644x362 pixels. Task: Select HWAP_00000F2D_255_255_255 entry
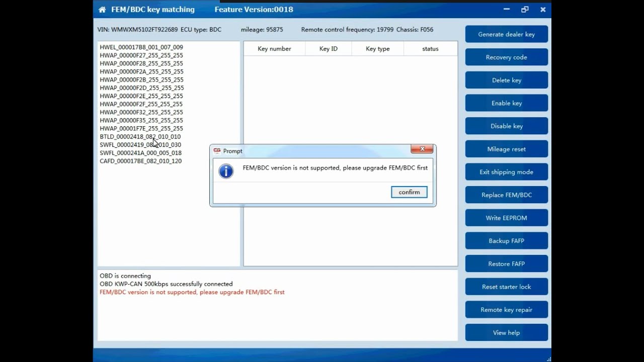pyautogui.click(x=142, y=88)
